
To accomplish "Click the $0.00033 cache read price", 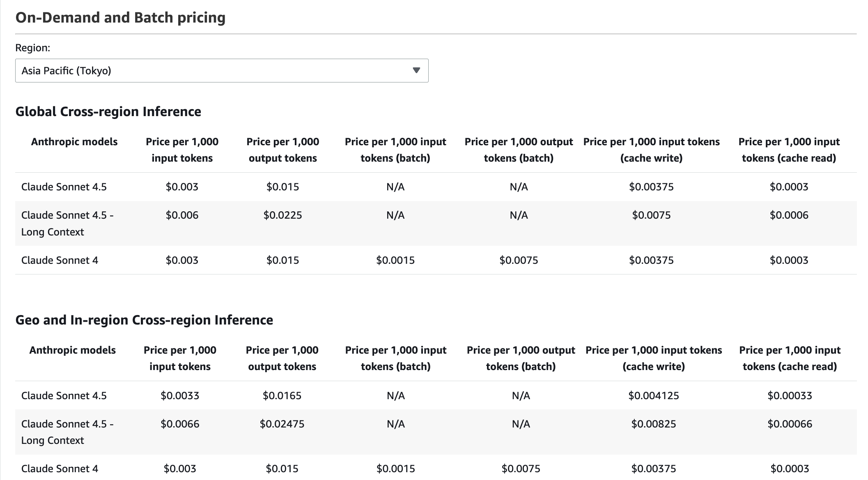I will coord(789,395).
